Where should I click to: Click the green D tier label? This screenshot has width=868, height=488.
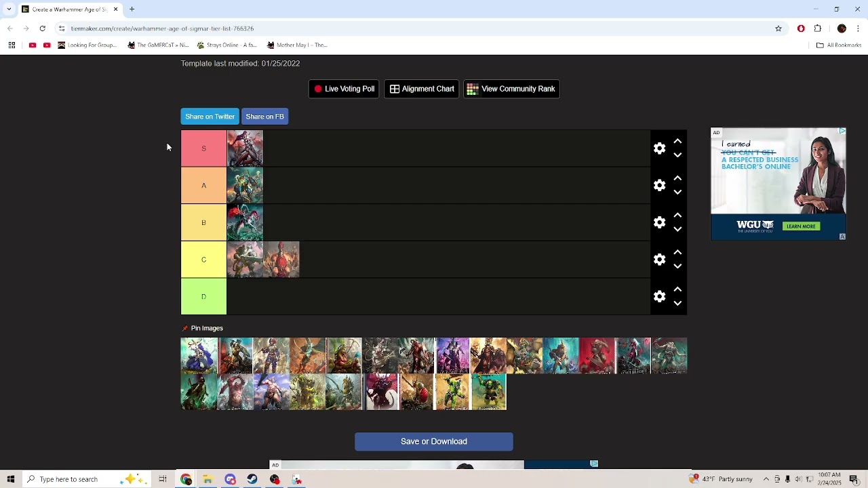point(203,297)
